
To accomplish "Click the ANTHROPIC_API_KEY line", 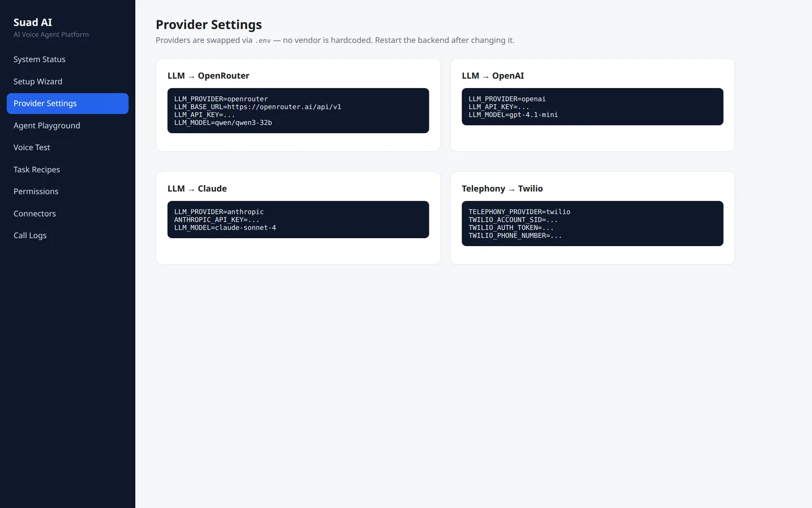I will pyautogui.click(x=217, y=220).
